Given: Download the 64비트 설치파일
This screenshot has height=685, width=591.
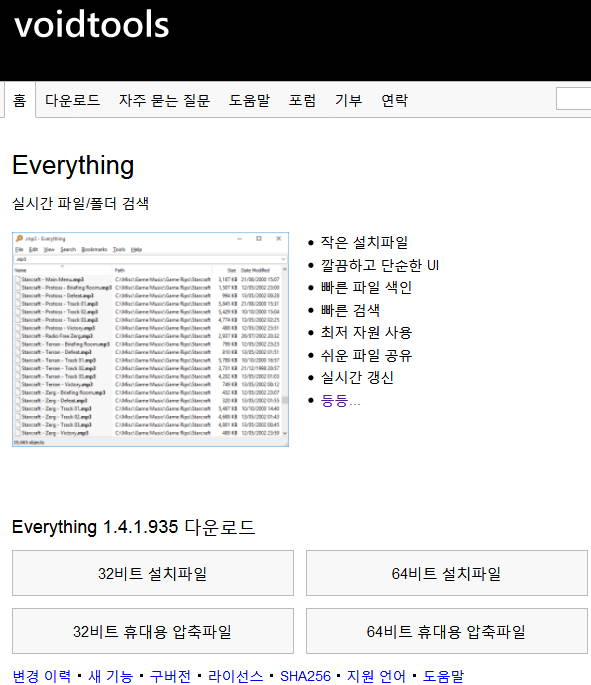Looking at the screenshot, I should (447, 573).
